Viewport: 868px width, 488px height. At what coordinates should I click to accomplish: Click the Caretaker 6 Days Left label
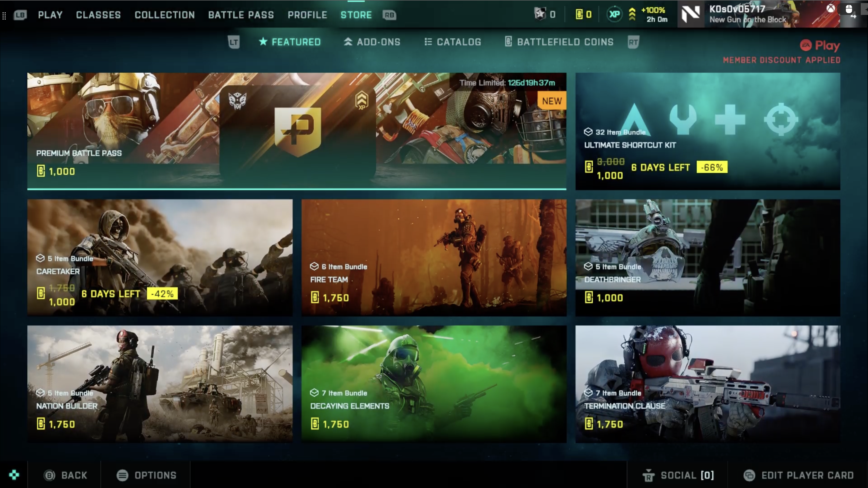point(111,294)
